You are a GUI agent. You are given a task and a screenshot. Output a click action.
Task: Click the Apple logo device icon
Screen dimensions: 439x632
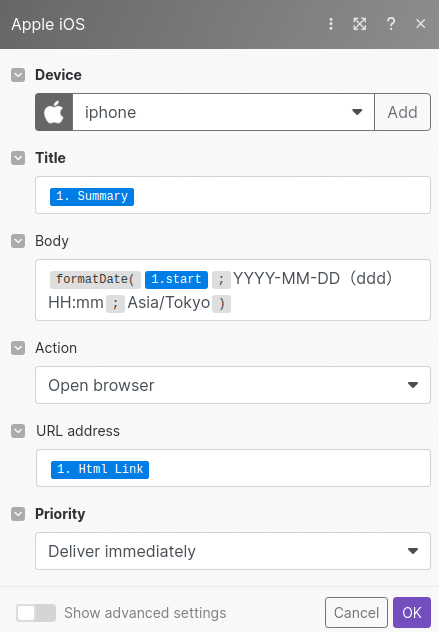click(x=54, y=112)
